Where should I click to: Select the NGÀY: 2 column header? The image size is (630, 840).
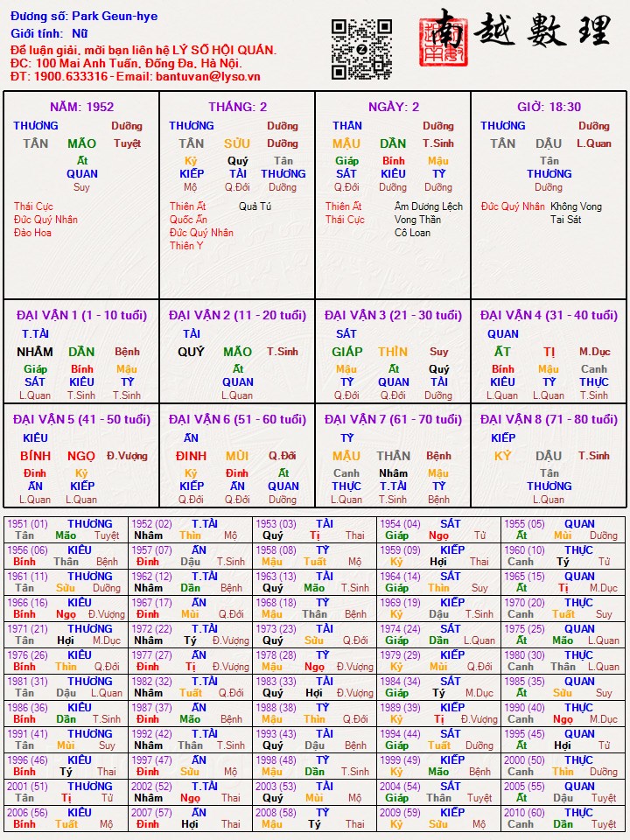click(393, 107)
